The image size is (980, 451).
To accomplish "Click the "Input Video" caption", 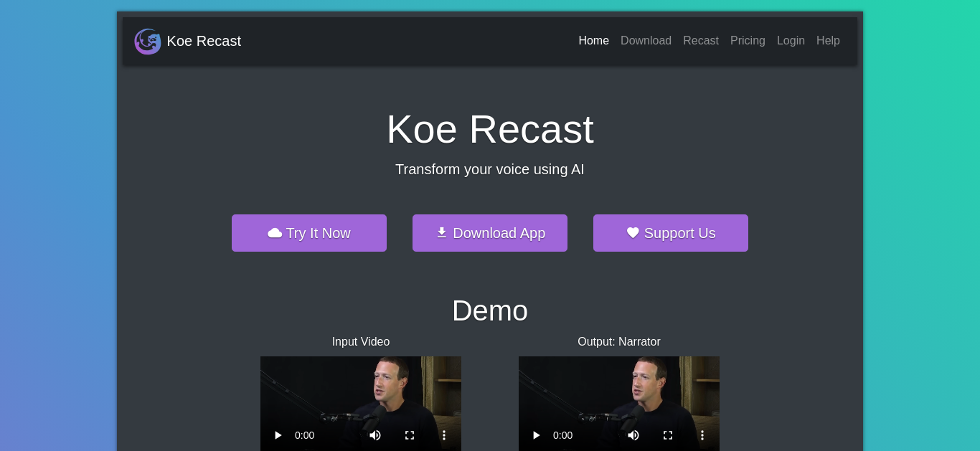I will point(361,342).
